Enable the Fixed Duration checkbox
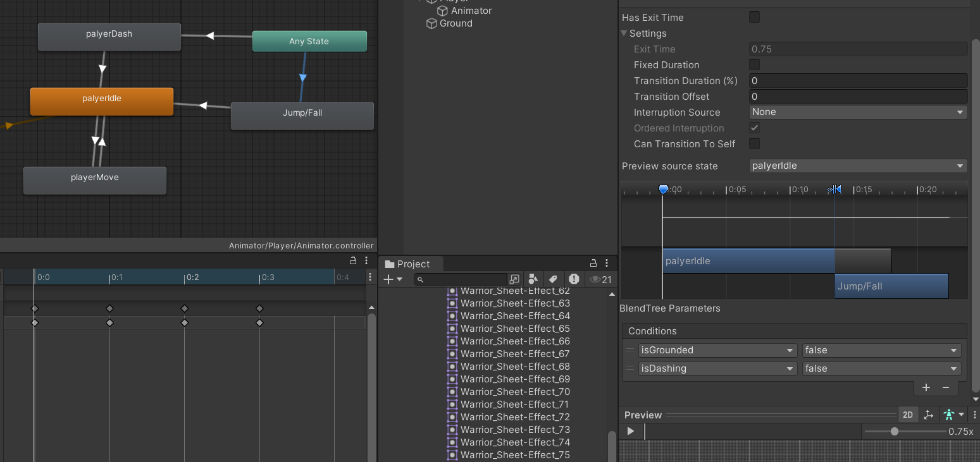980x462 pixels. 754,64
